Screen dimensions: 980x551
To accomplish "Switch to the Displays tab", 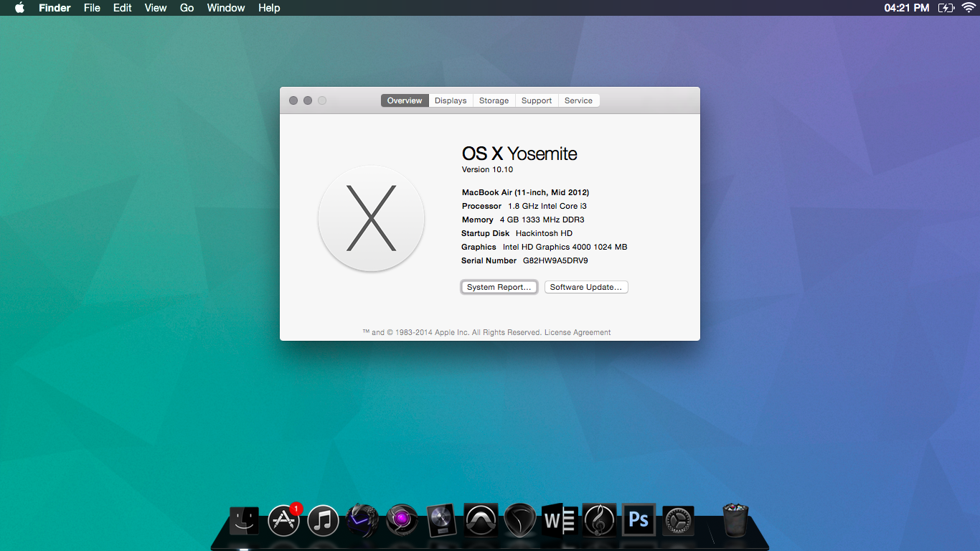I will (451, 100).
